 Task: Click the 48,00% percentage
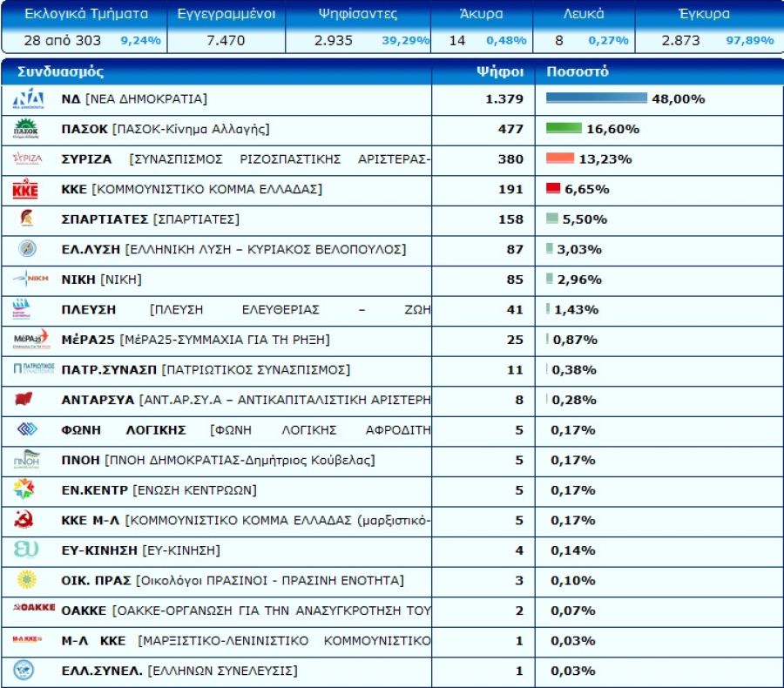[x=679, y=99]
